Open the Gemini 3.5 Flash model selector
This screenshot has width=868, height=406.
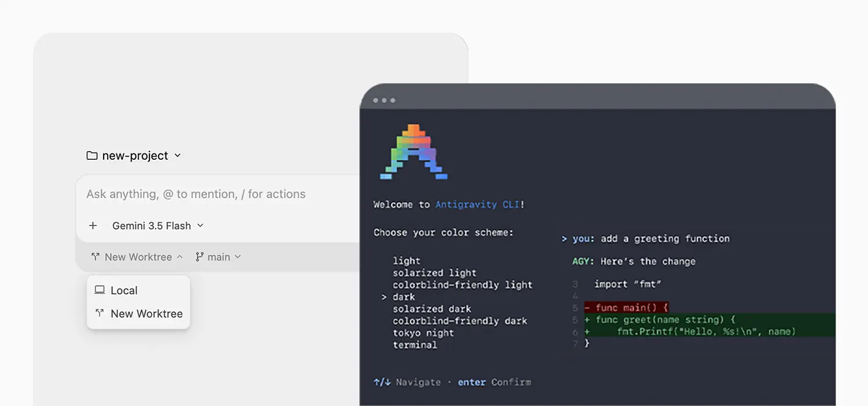point(158,226)
